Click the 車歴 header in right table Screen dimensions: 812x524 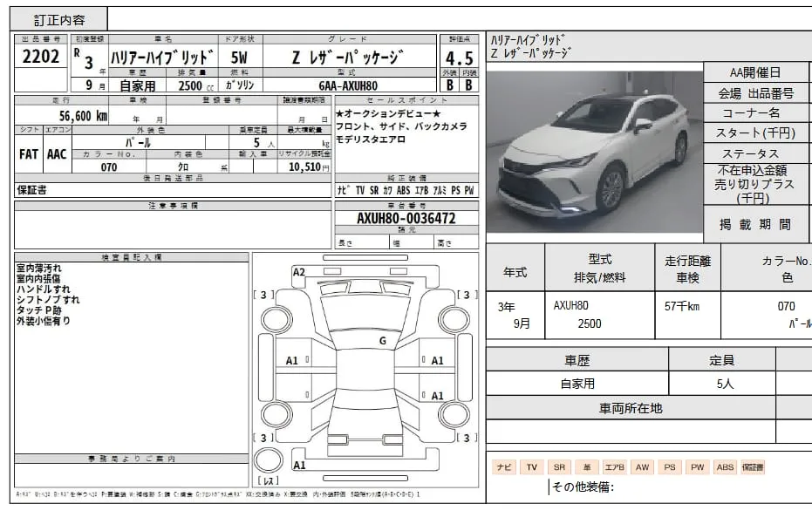pyautogui.click(x=577, y=360)
